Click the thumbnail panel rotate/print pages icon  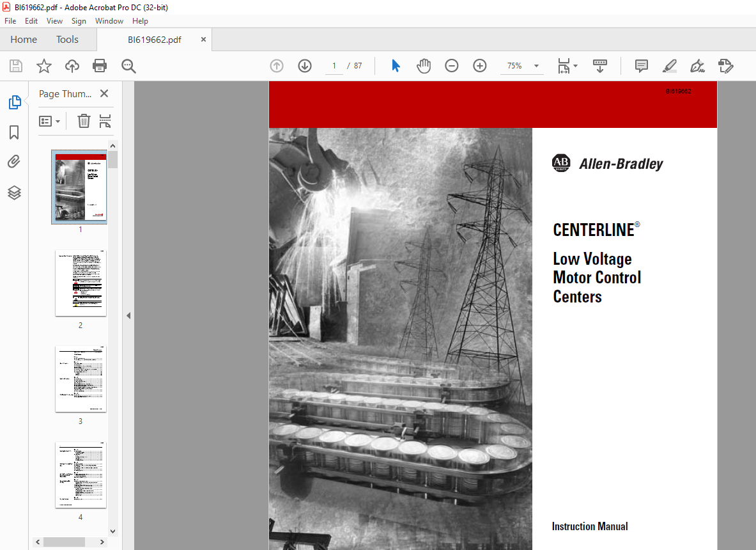105,121
